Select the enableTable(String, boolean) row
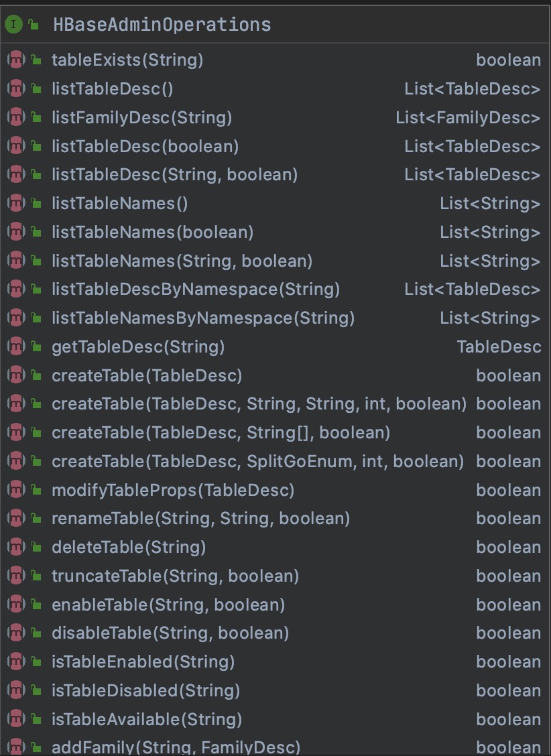 [275, 604]
